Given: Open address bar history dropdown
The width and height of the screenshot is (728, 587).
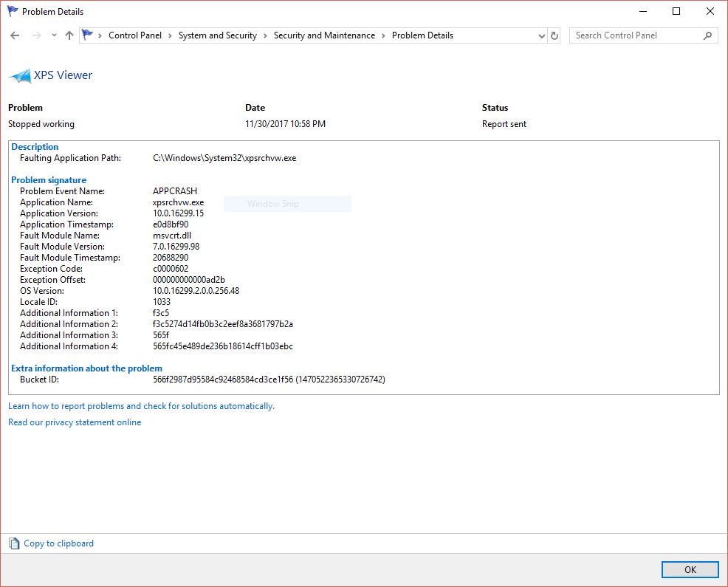Looking at the screenshot, I should coord(541,35).
